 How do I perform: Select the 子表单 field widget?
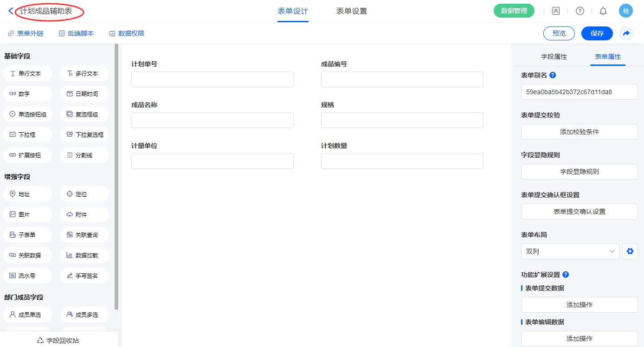point(27,235)
